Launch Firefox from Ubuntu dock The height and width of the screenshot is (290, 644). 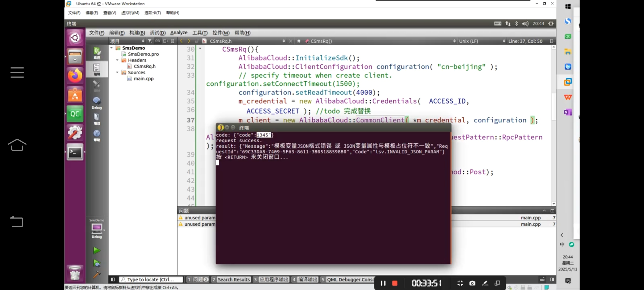75,76
